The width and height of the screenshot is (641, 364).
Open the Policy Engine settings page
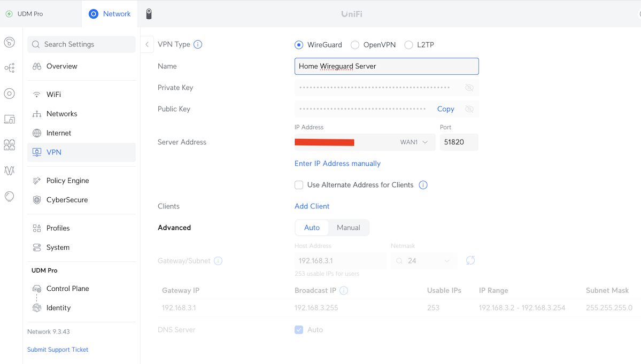pos(81,181)
